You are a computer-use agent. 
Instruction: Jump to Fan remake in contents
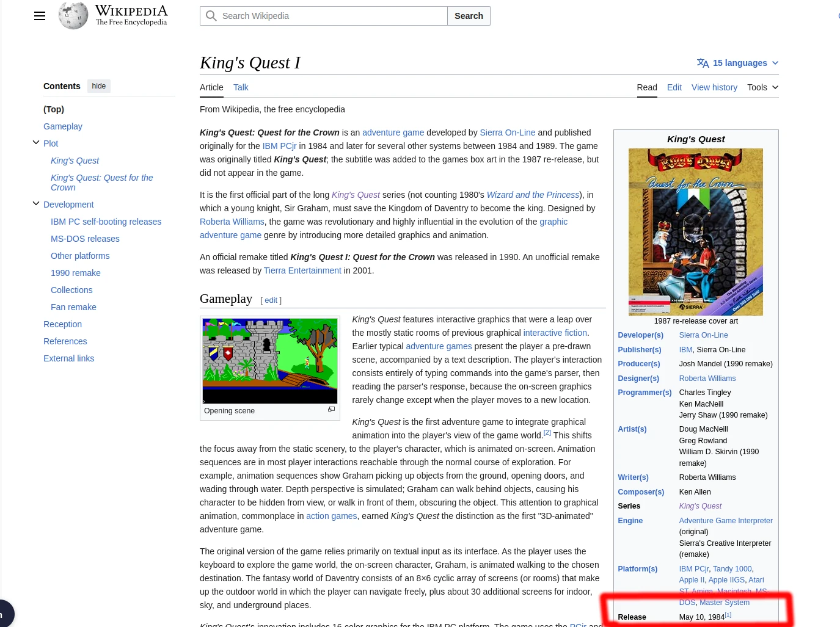tap(73, 307)
